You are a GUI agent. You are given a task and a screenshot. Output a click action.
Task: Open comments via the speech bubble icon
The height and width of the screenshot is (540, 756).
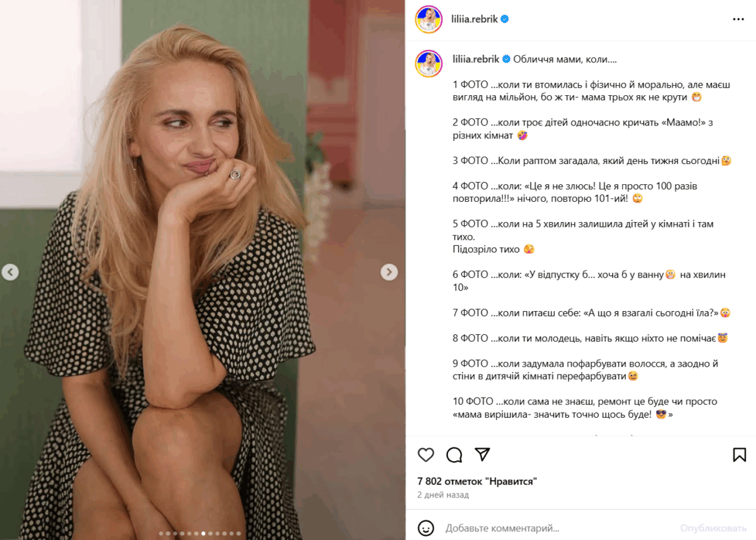click(x=454, y=454)
